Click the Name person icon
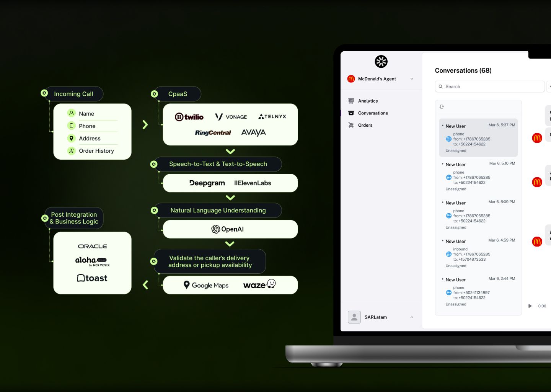The image size is (551, 392). click(71, 113)
